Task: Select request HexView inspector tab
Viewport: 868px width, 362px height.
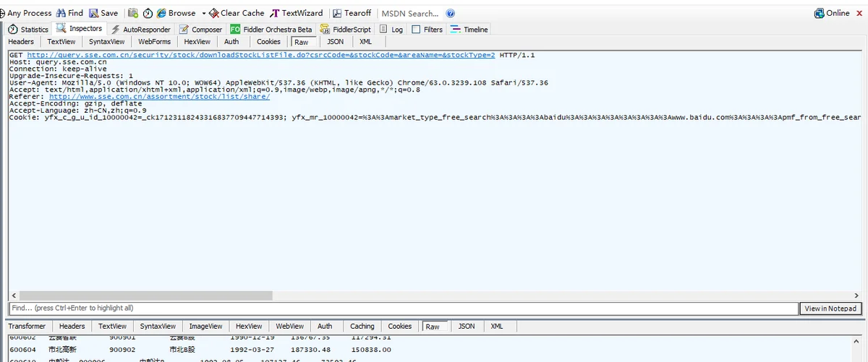Action: point(197,42)
